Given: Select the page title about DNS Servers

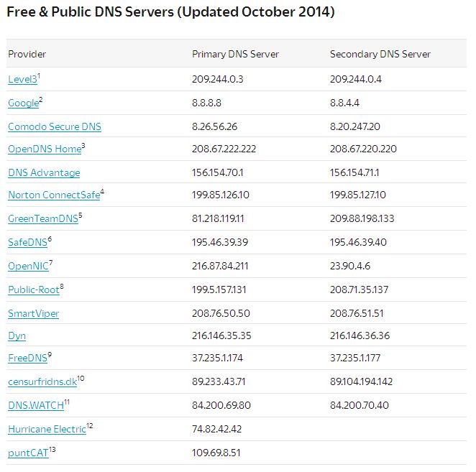Looking at the screenshot, I should (x=170, y=12).
